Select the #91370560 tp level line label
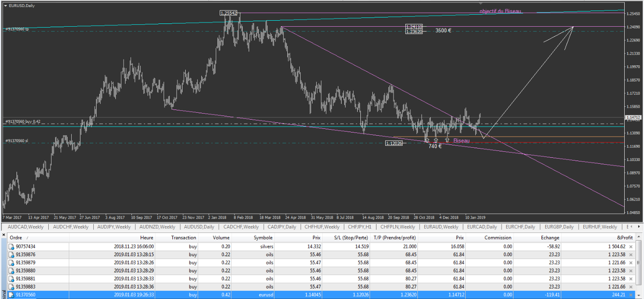 [x=17, y=29]
